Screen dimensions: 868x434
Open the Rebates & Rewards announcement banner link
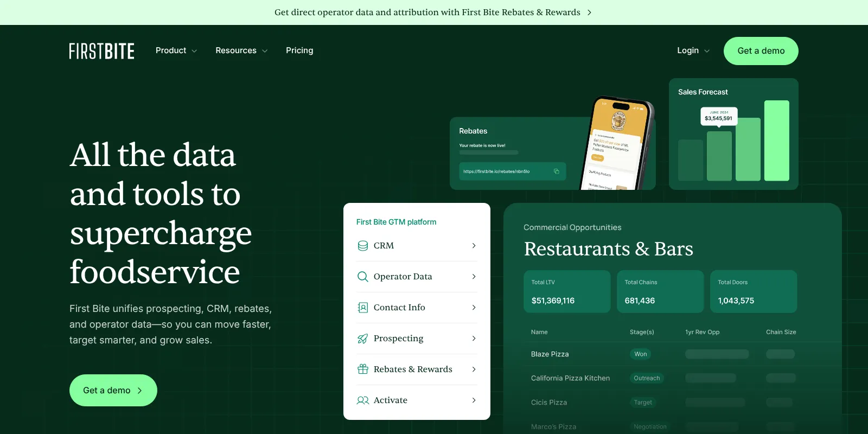click(x=433, y=12)
